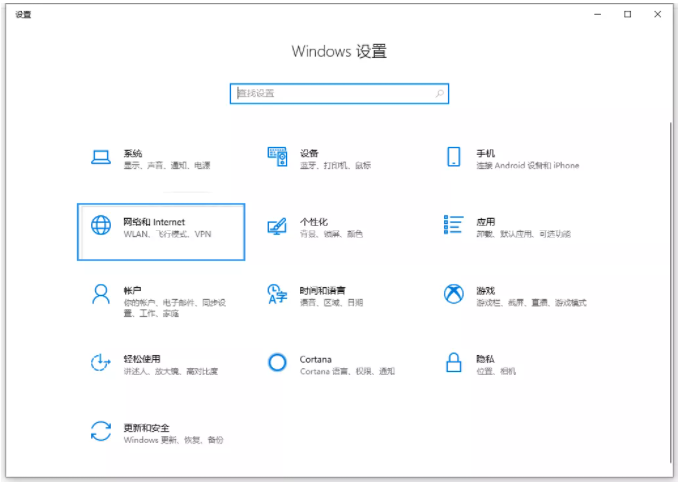Select the 应用 category title
This screenshot has height=482, width=680.
click(485, 222)
